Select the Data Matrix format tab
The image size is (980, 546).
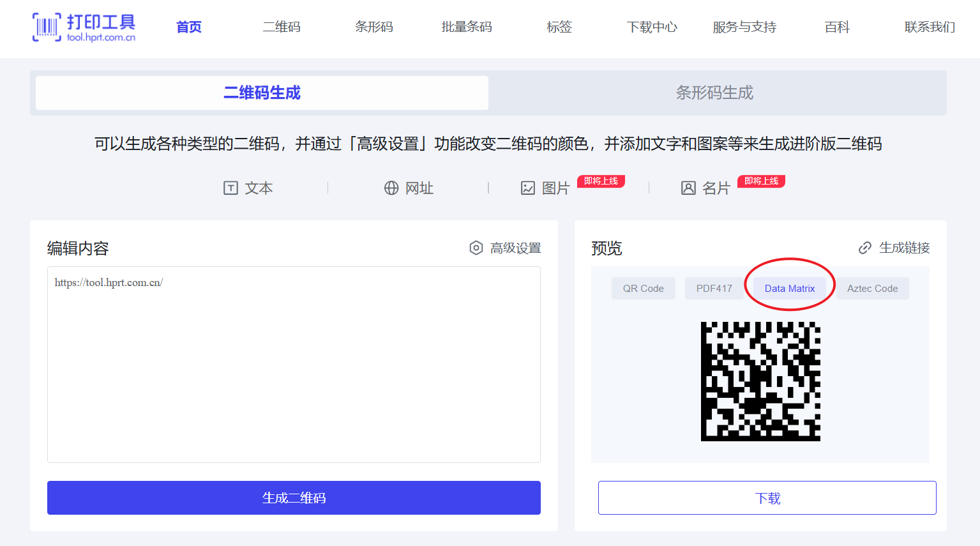click(x=790, y=289)
